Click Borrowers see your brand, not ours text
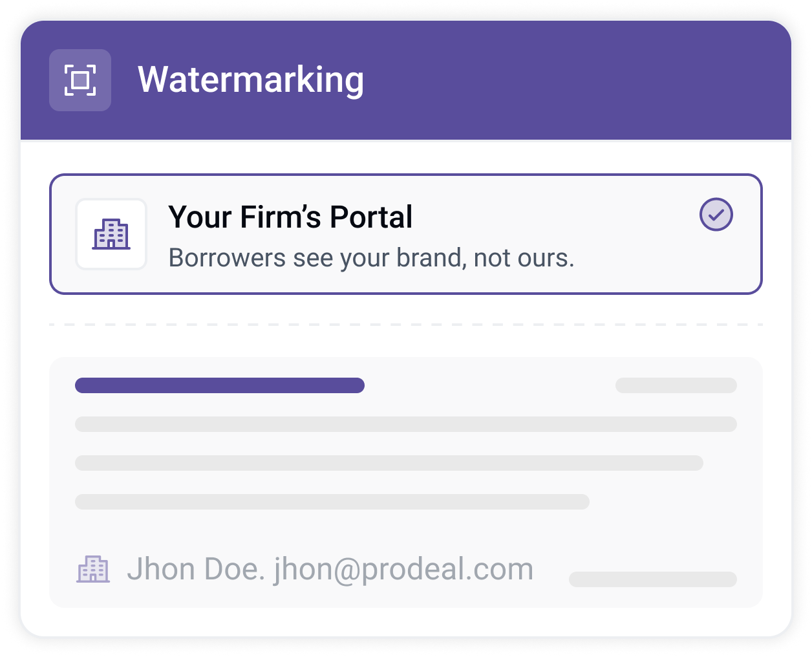 pyautogui.click(x=371, y=258)
